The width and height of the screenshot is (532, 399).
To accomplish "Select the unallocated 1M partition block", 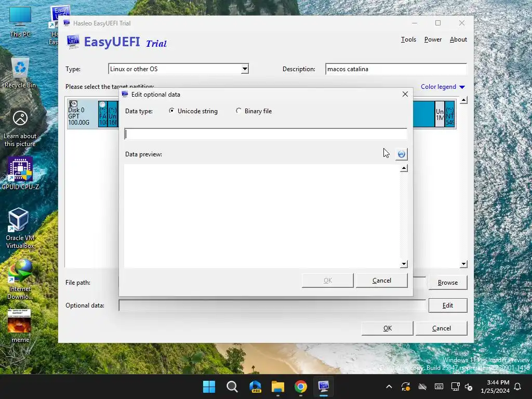I will [440, 114].
